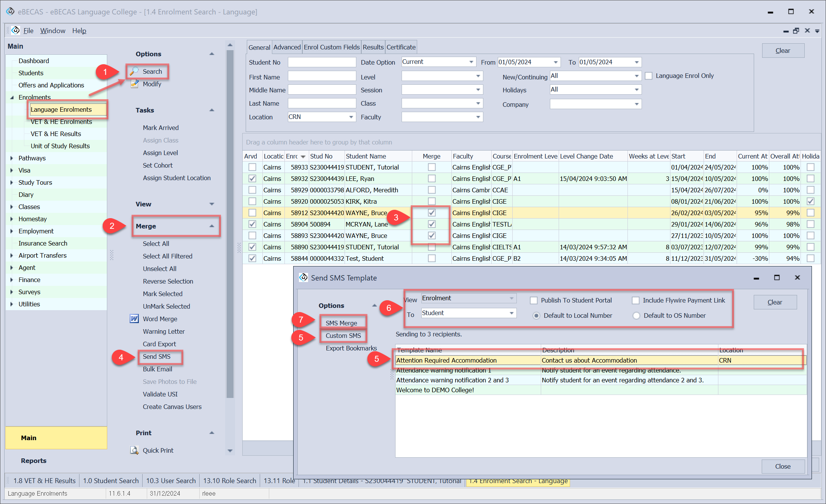Collapse the Merge section arrow icon
This screenshot has width=826, height=504.
click(x=212, y=226)
